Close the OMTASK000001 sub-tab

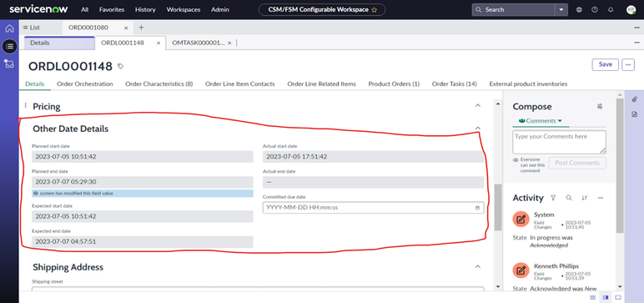coord(229,43)
